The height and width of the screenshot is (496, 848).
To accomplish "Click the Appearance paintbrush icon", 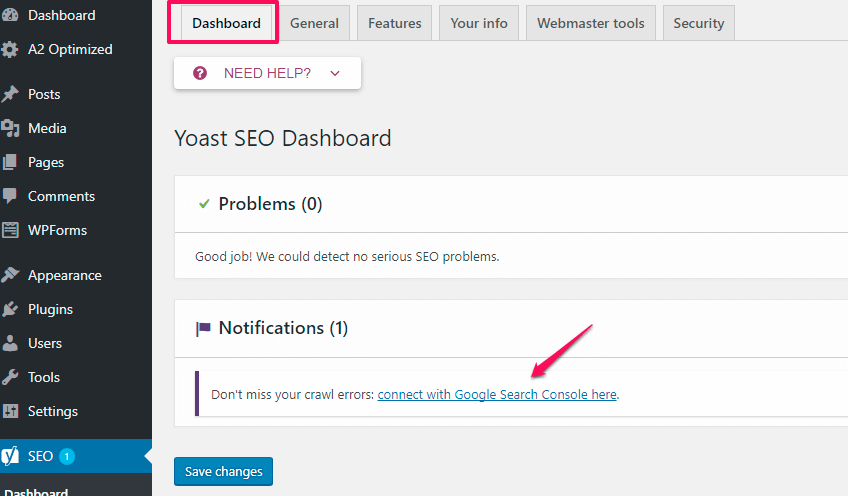I will click(10, 275).
